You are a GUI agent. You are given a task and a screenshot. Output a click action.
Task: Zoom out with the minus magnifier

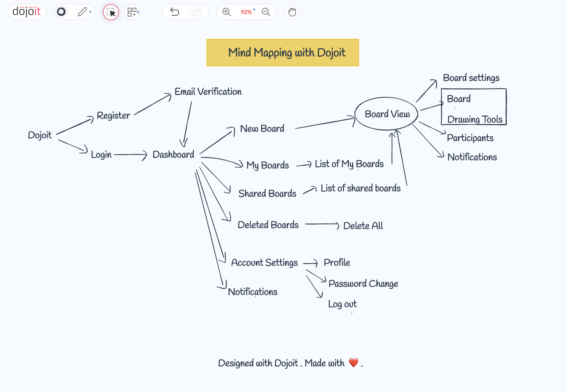click(266, 11)
